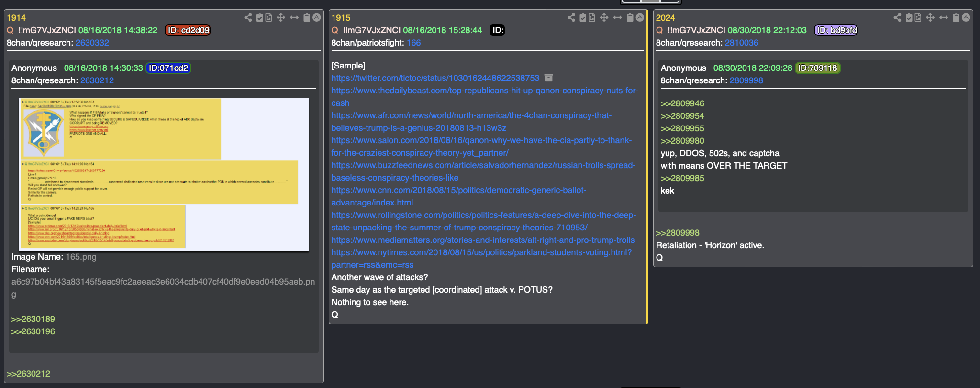This screenshot has width=980, height=388.
Task: Click the blue ID:071cd2 badge
Action: click(168, 68)
